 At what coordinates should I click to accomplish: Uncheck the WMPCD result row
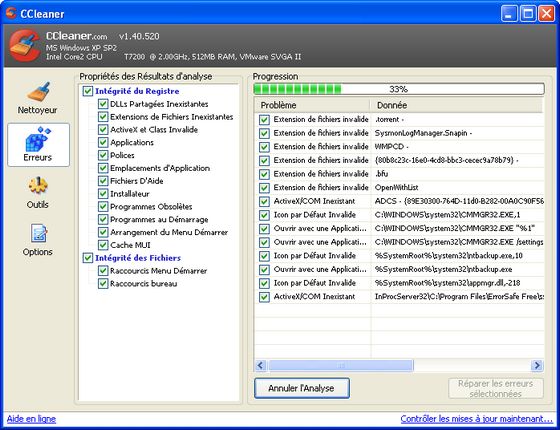click(264, 147)
